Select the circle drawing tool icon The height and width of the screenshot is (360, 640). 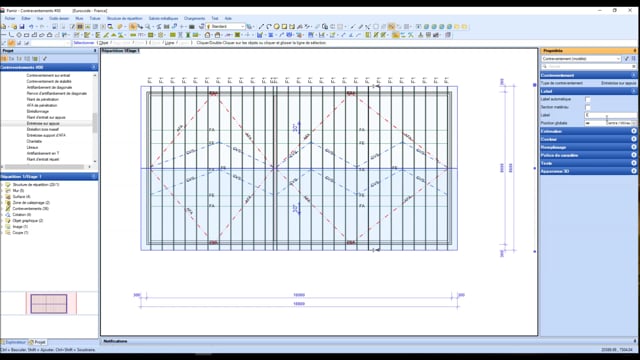click(277, 27)
